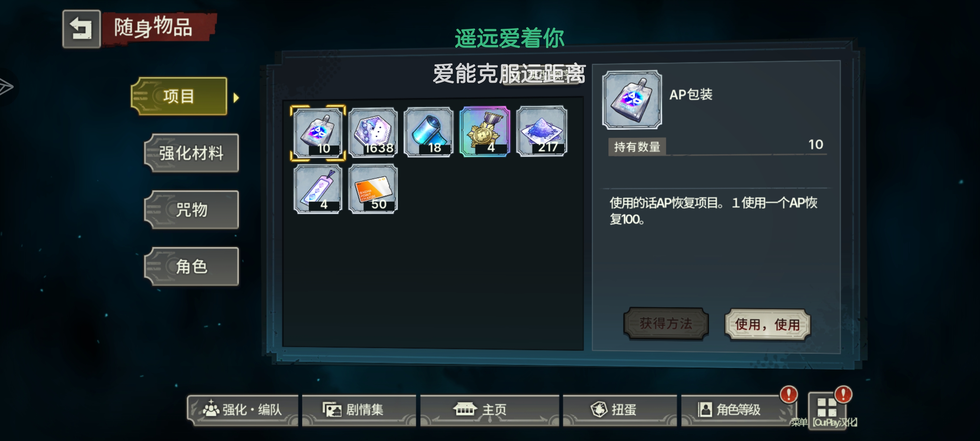
Task: Switch to the 项目 category tab
Action: pyautogui.click(x=179, y=96)
